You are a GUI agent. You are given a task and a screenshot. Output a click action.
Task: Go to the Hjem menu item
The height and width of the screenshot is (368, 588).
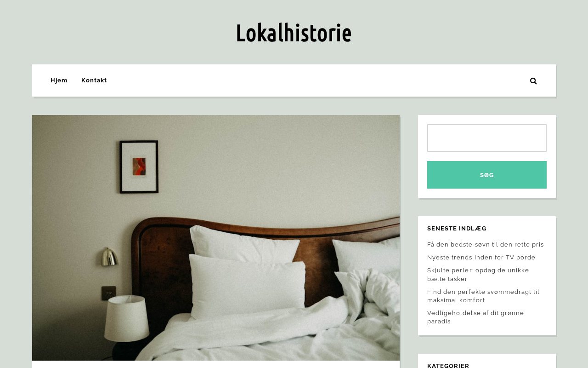(59, 80)
